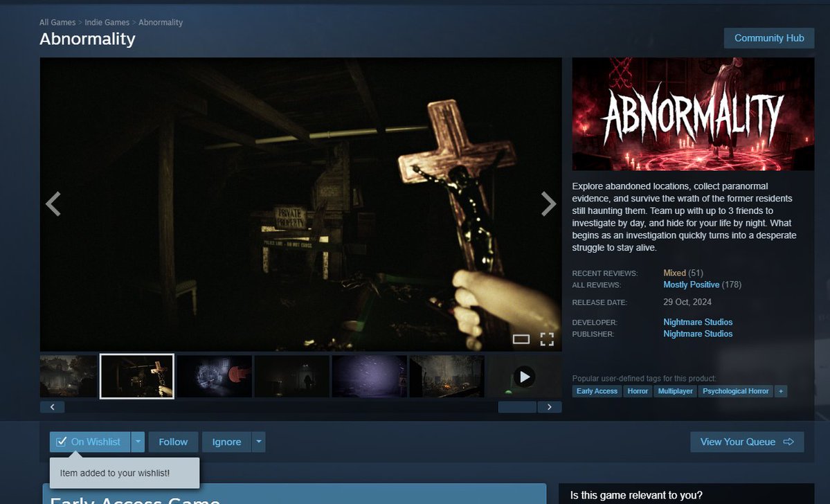Screen dimensions: 830x504
Task: Play the video thumbnail in the strip
Action: 525,377
